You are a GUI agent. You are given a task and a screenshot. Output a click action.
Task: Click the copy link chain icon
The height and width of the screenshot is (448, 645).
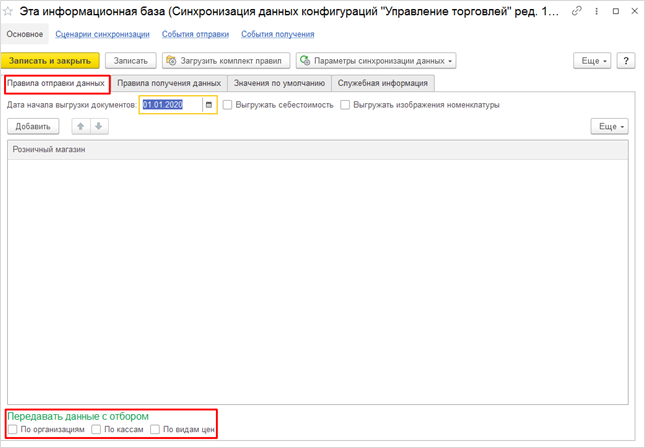577,11
